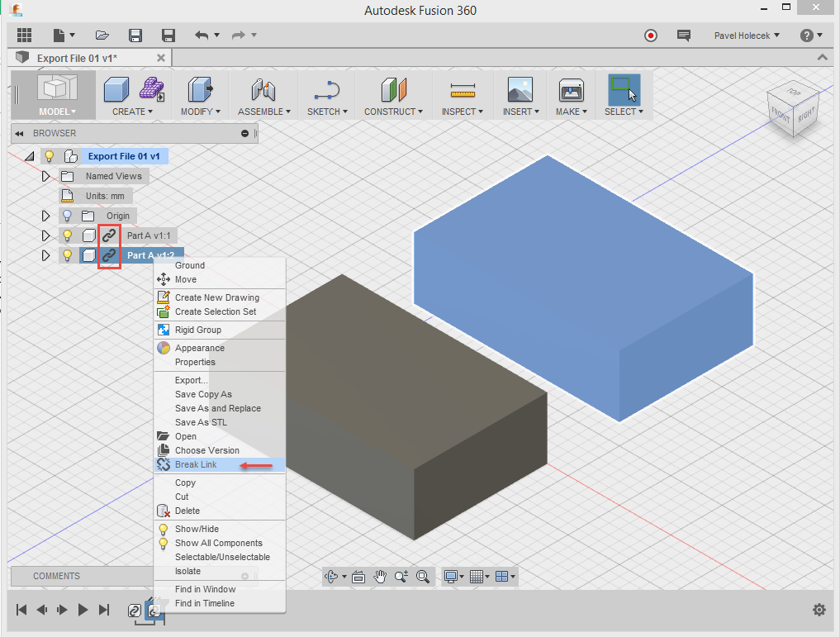
Task: Jump timeline to beginning
Action: click(21, 610)
